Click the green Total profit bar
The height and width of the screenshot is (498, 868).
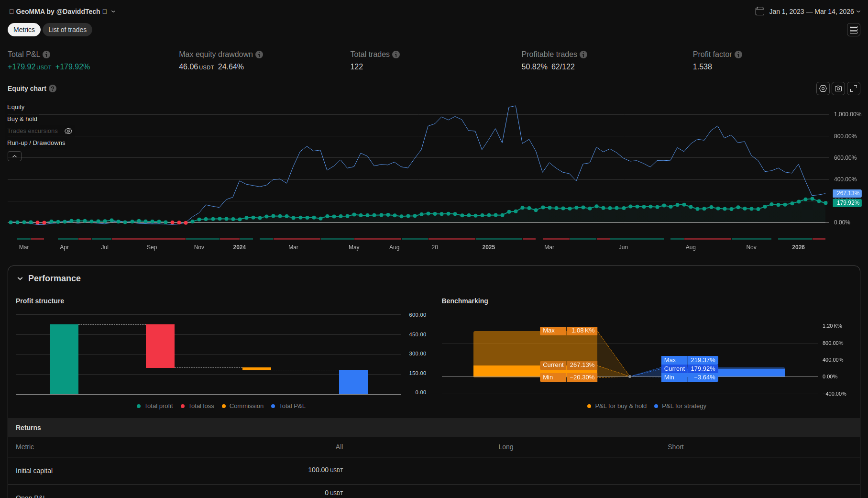tap(64, 359)
